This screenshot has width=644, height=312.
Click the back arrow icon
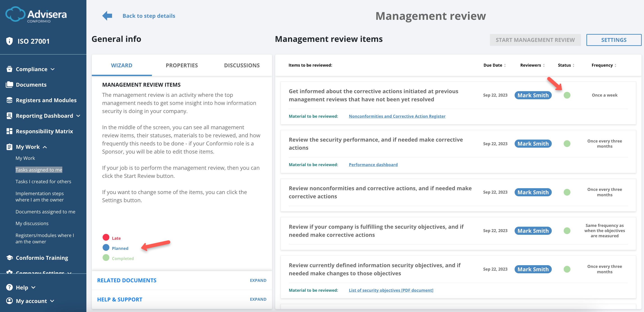click(x=107, y=15)
